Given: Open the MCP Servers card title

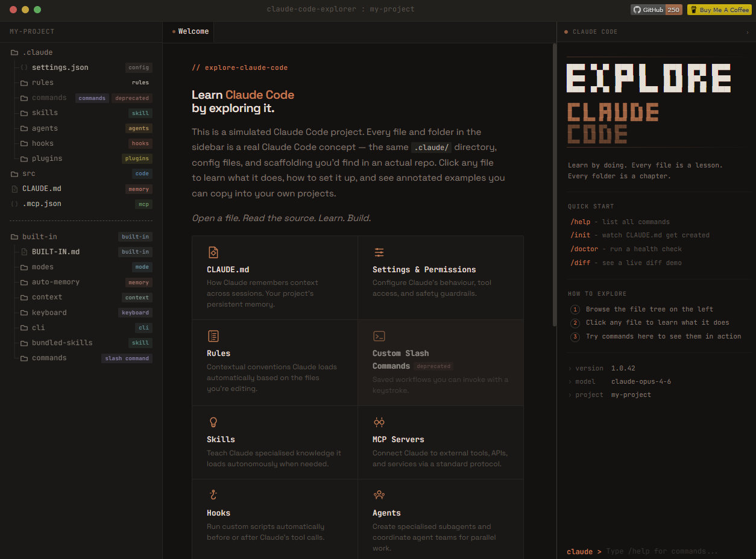Looking at the screenshot, I should (398, 439).
